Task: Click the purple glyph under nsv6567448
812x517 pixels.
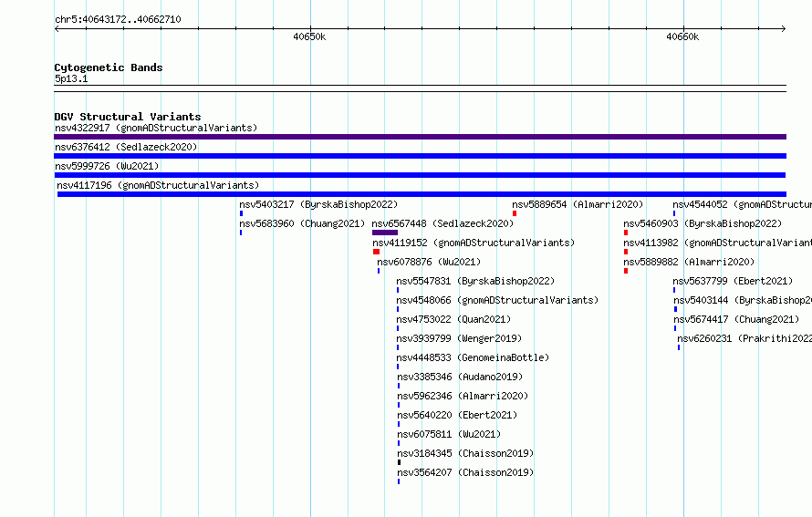Action: [x=385, y=233]
